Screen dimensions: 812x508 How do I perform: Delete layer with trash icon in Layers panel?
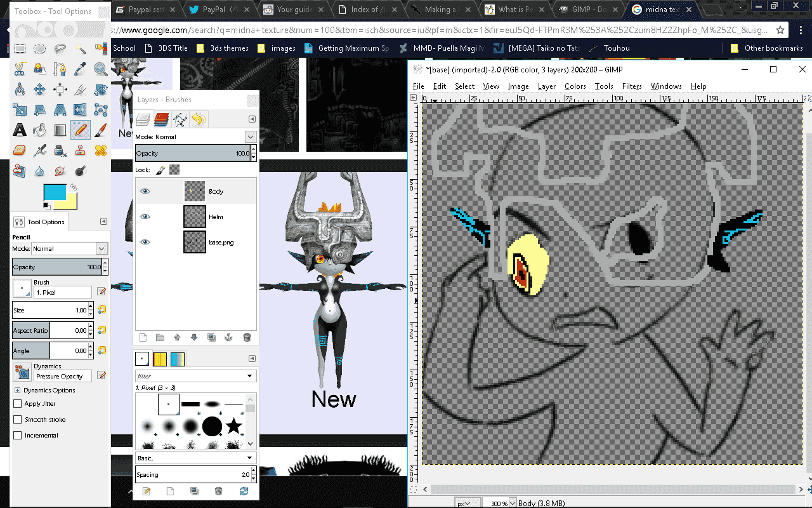247,338
